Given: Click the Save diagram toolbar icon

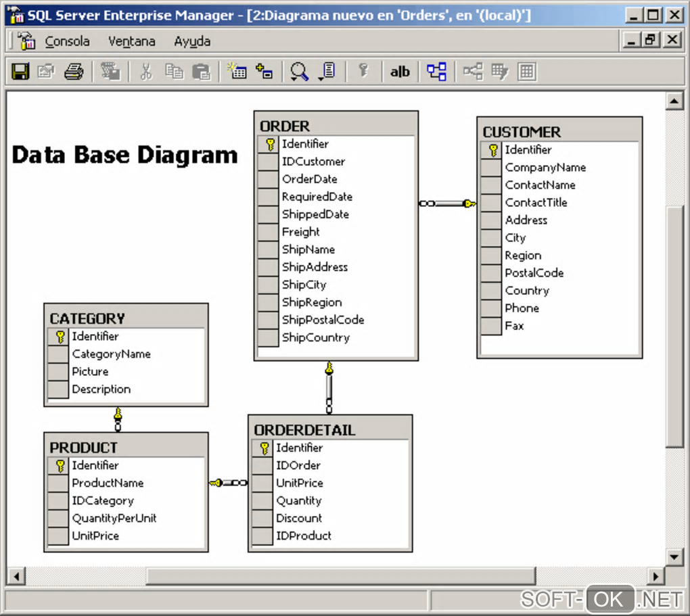Looking at the screenshot, I should point(20,71).
